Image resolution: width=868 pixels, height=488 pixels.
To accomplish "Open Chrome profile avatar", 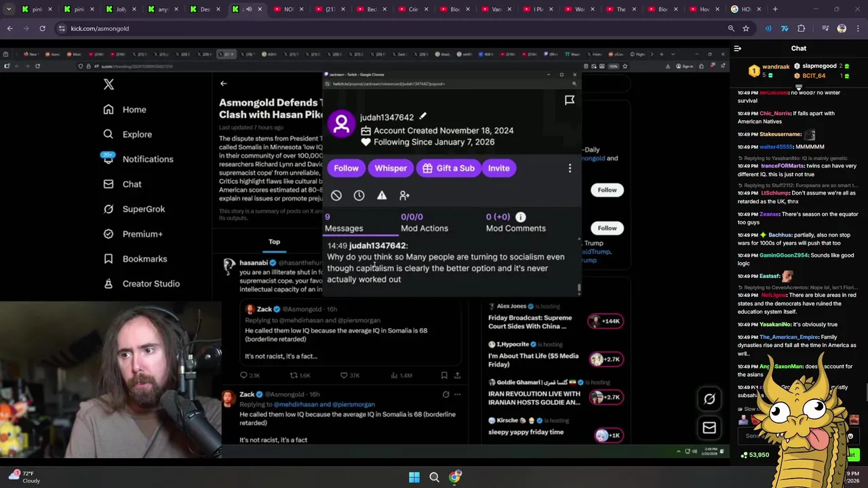I will 842,28.
